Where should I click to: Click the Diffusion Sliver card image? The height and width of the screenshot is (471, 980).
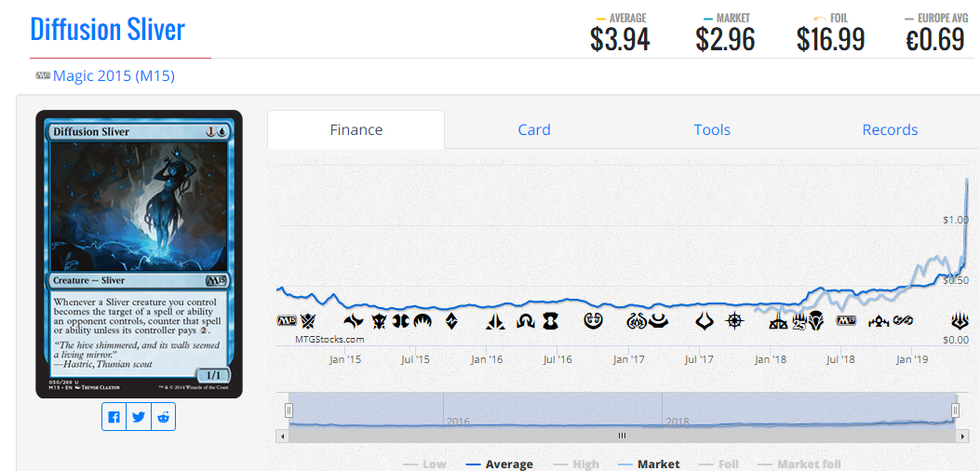pyautogui.click(x=139, y=254)
